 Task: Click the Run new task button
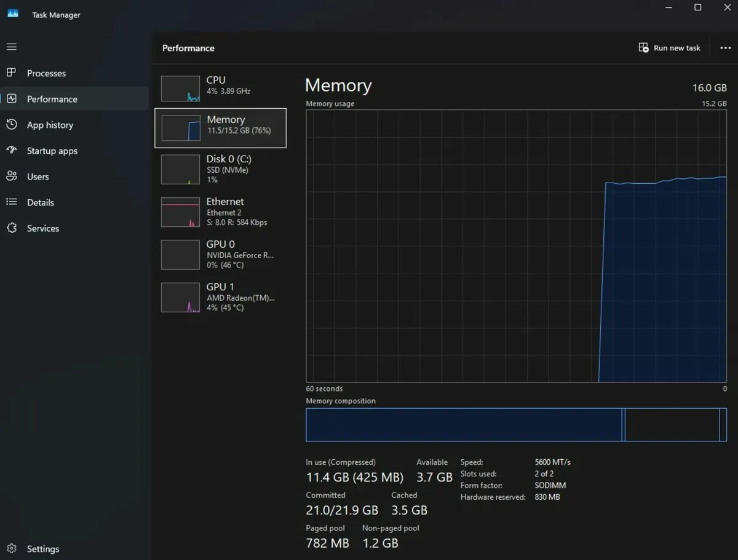[x=669, y=47]
